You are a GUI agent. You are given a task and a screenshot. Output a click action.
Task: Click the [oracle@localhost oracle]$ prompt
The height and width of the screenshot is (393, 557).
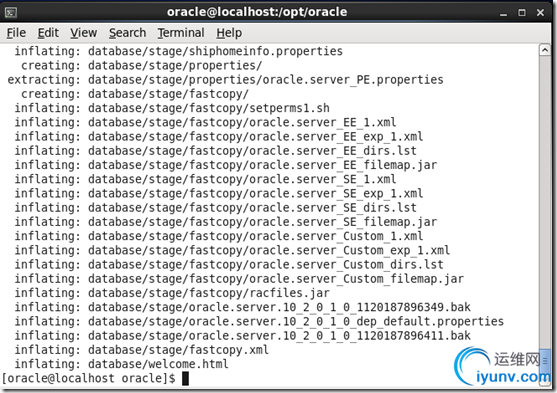tap(88, 378)
